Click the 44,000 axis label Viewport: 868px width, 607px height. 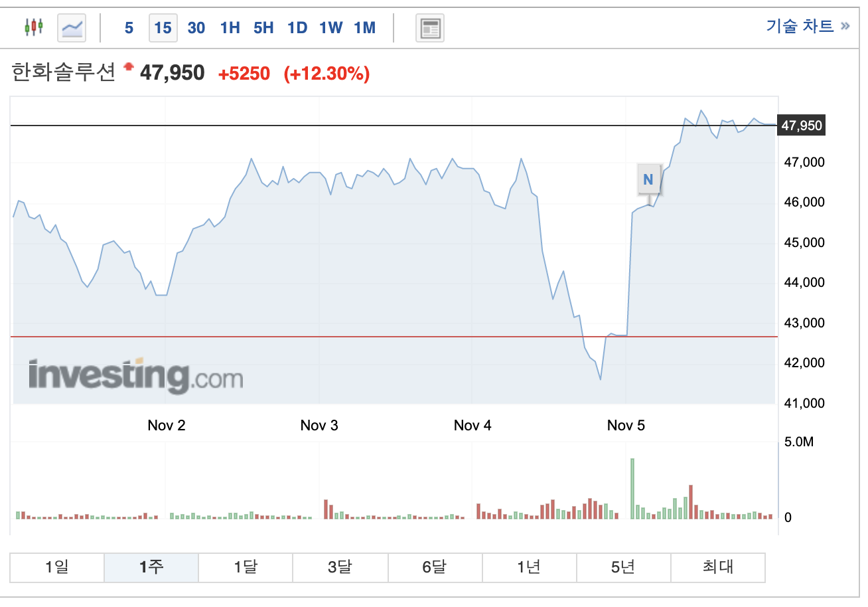click(x=804, y=283)
